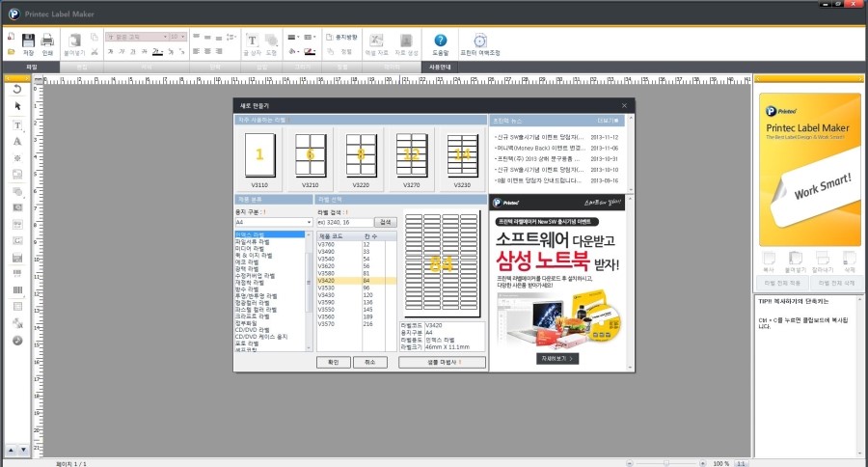Select product code V3530 row
The width and height of the screenshot is (868, 467).
point(357,288)
